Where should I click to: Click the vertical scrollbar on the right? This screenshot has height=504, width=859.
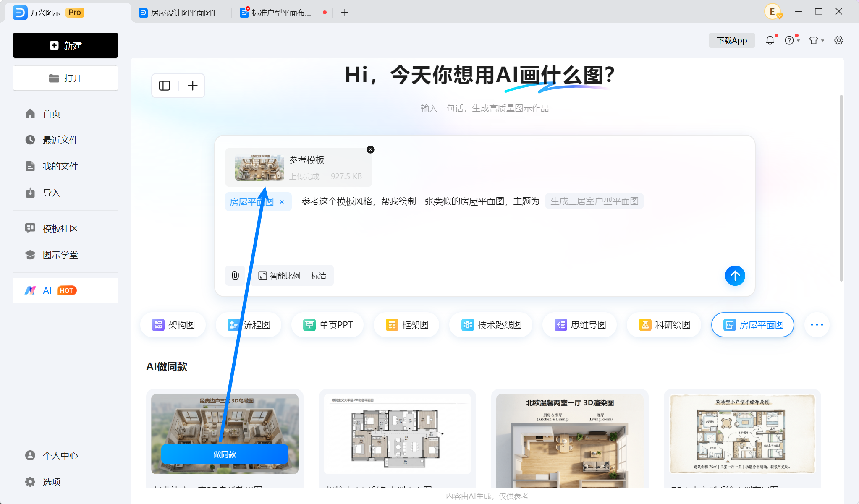pyautogui.click(x=841, y=188)
